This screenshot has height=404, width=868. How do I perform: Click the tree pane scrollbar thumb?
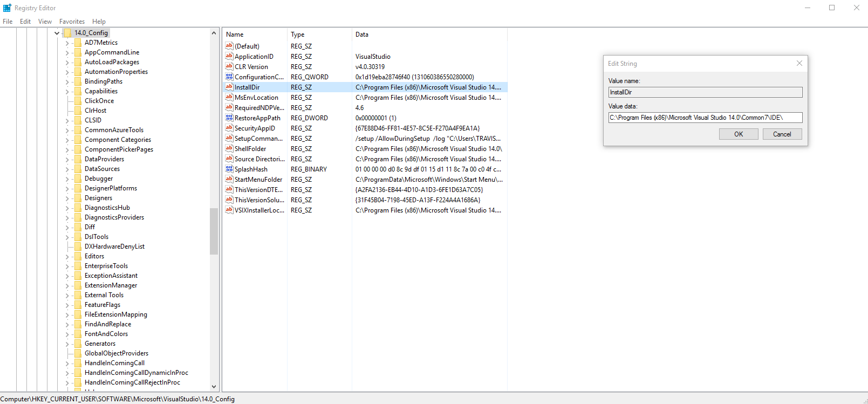214,231
